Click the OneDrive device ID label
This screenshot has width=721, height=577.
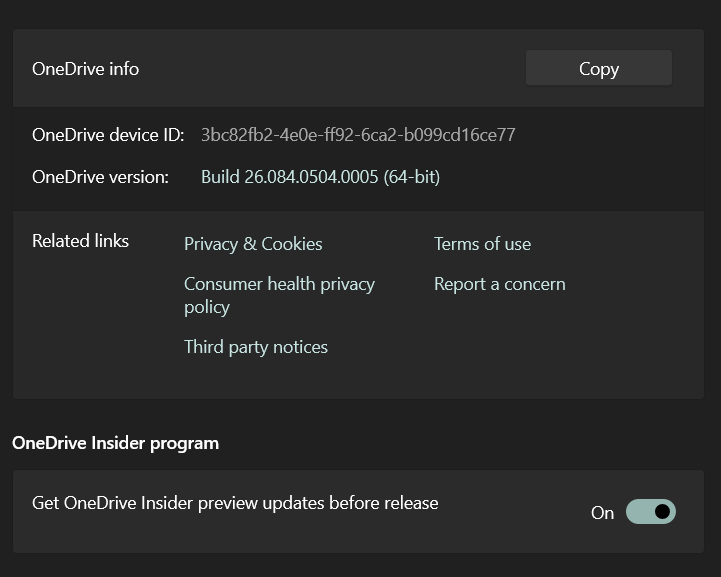tap(108, 135)
